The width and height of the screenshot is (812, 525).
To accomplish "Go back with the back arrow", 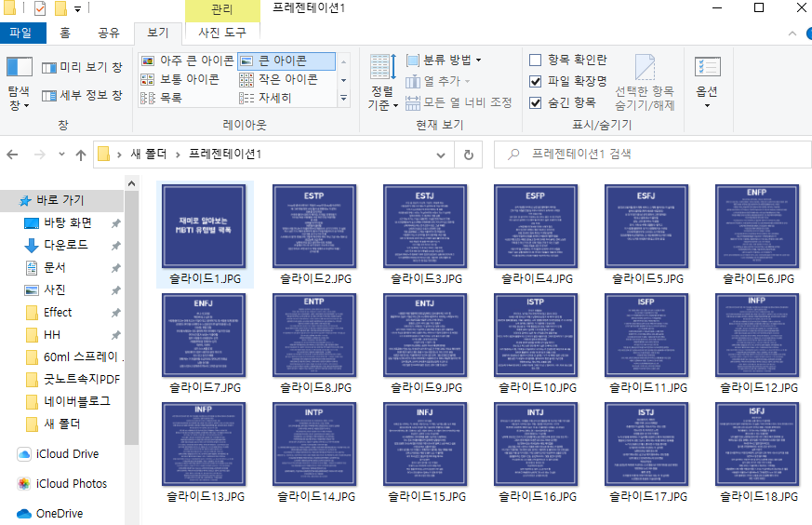I will coord(12,155).
